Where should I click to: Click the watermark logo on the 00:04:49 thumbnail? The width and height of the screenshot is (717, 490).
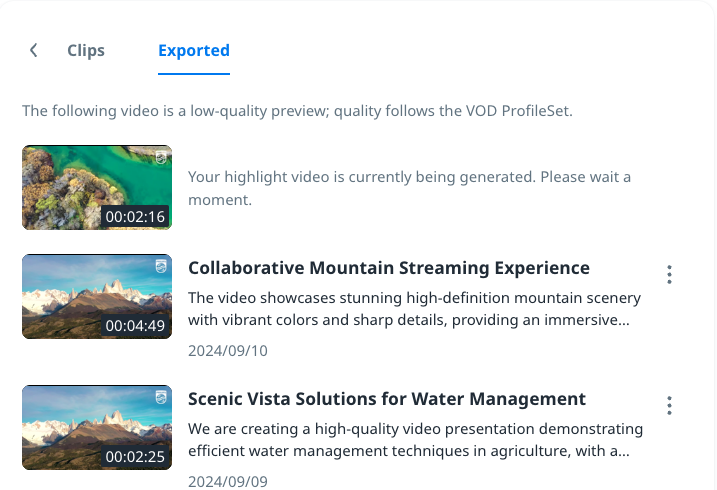pyautogui.click(x=160, y=266)
